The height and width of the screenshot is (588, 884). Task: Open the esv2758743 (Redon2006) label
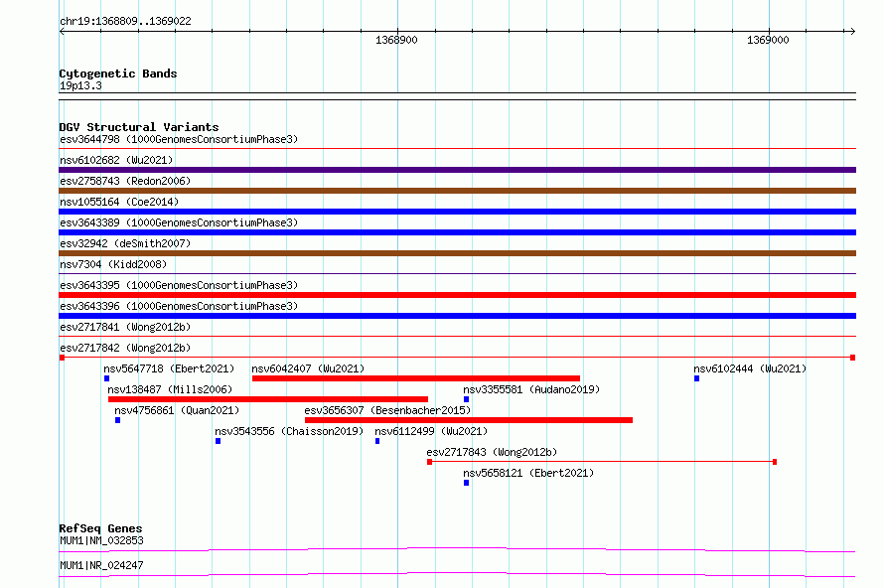click(125, 181)
